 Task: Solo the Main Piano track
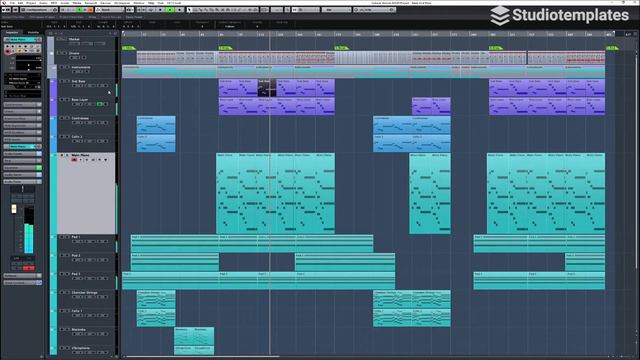pyautogui.click(x=67, y=155)
